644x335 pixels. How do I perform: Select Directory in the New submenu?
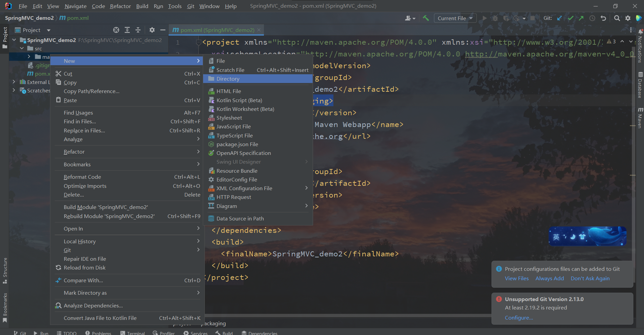(x=228, y=79)
